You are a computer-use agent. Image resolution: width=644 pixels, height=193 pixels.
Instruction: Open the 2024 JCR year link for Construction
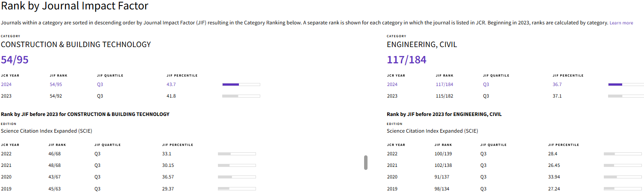[6, 84]
